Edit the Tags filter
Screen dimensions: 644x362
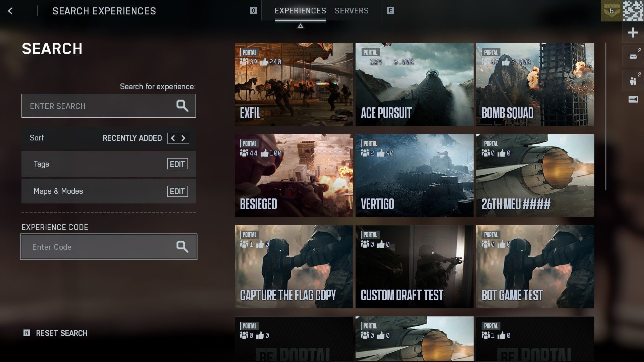[177, 164]
